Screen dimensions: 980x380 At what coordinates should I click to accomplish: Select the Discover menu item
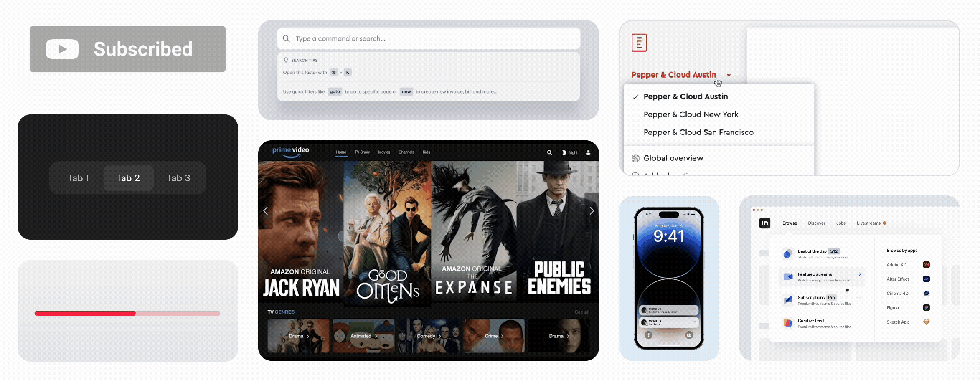(816, 223)
